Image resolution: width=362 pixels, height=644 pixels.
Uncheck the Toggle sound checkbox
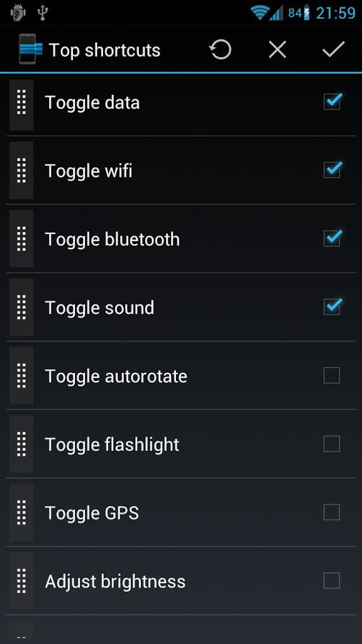(x=332, y=306)
